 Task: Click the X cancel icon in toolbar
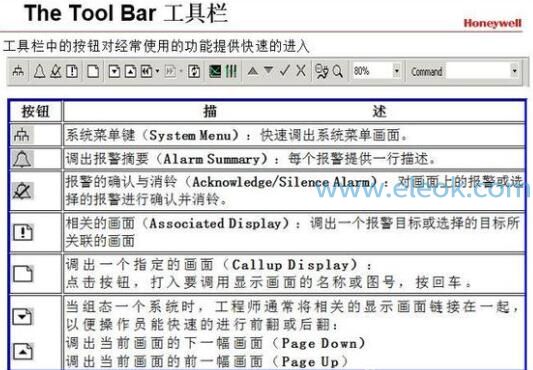301,71
